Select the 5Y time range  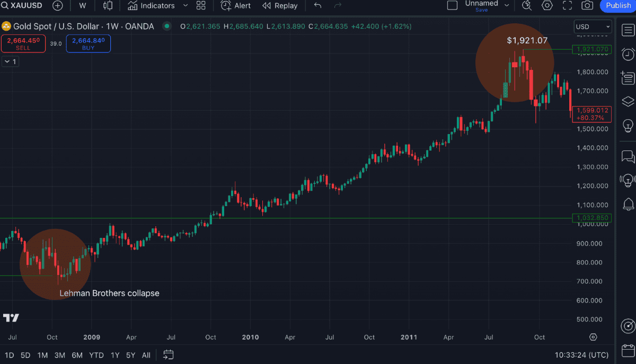[x=130, y=355]
